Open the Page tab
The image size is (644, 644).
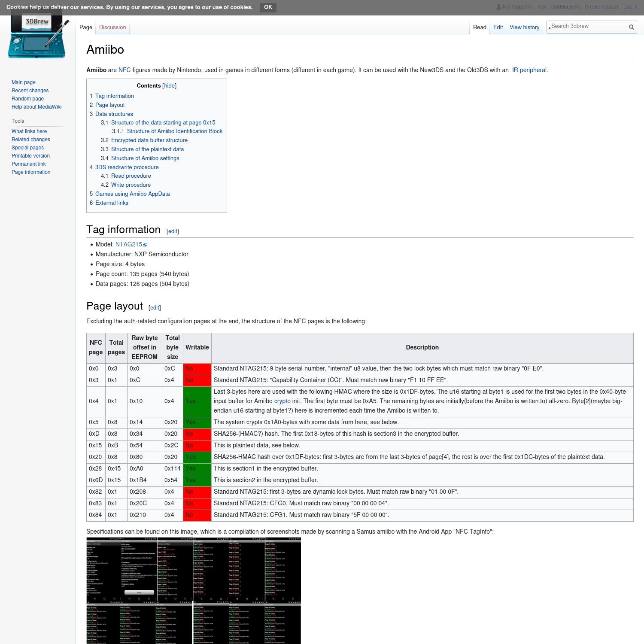(x=86, y=27)
